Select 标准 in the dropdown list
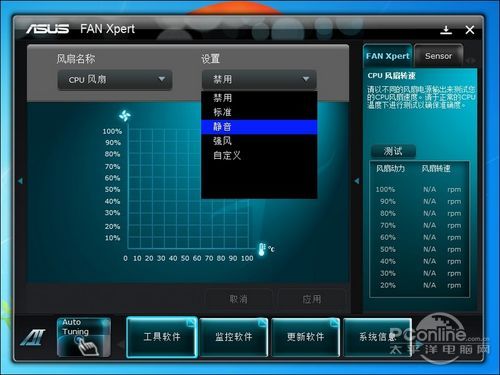This screenshot has height=375, width=500. pos(259,112)
